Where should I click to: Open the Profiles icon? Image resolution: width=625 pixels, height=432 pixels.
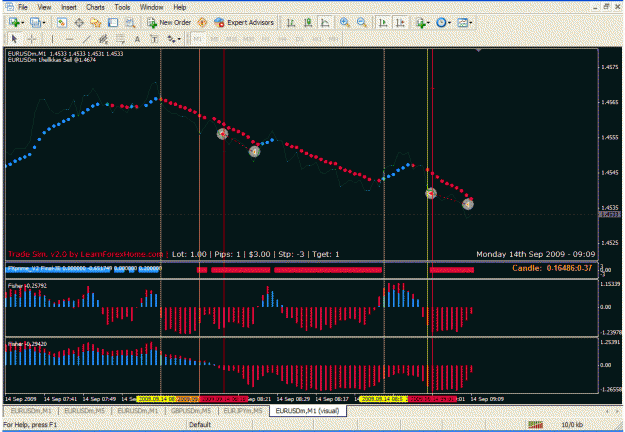[x=35, y=23]
